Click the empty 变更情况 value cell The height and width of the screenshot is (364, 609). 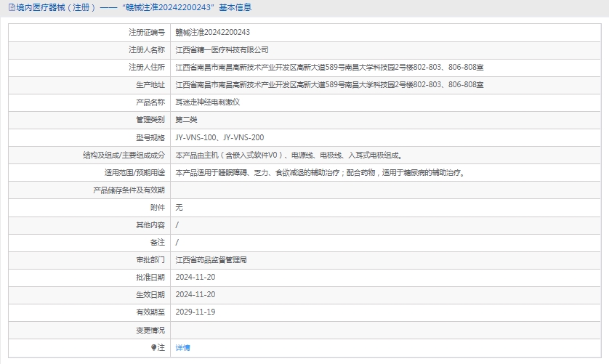385,330
